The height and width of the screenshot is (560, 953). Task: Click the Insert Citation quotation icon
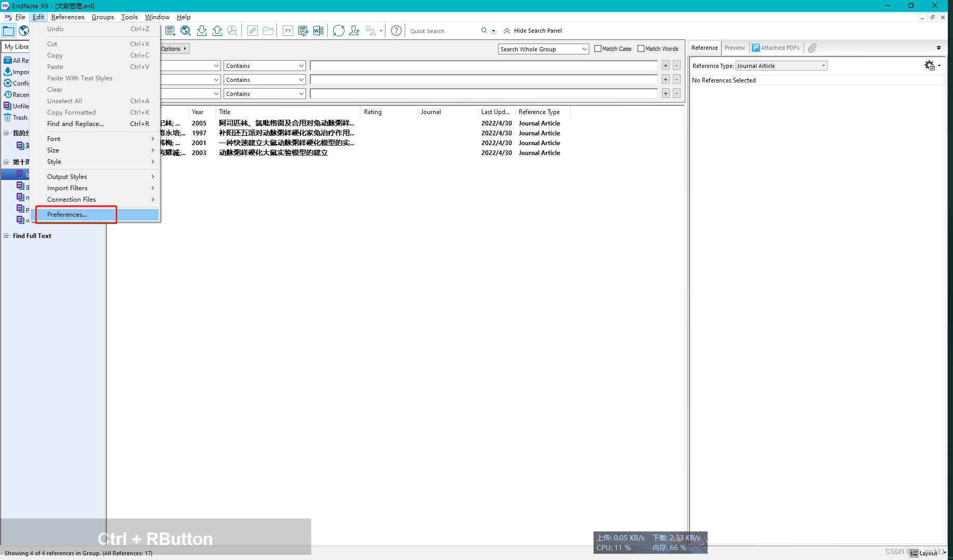point(288,31)
